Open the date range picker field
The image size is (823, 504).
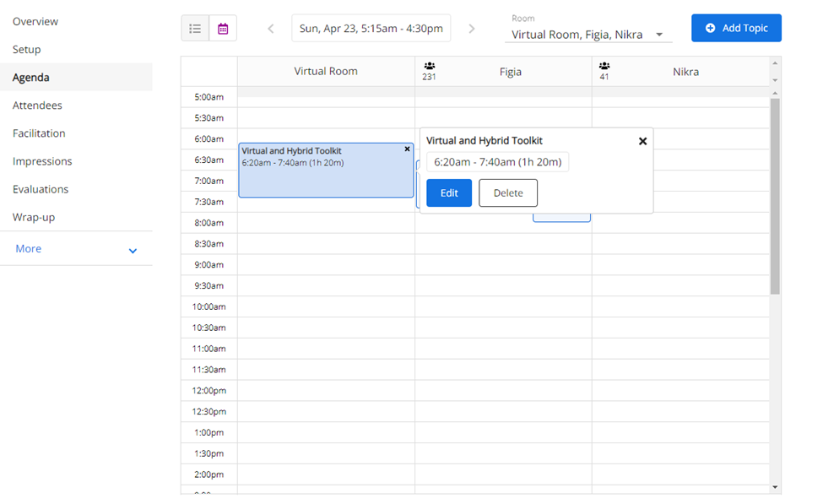tap(371, 29)
